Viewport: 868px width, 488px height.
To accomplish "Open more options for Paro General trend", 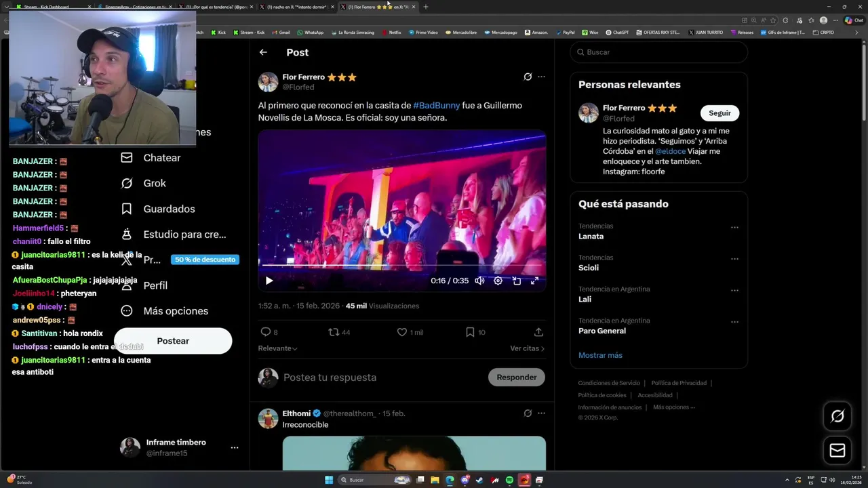I will [x=734, y=322].
